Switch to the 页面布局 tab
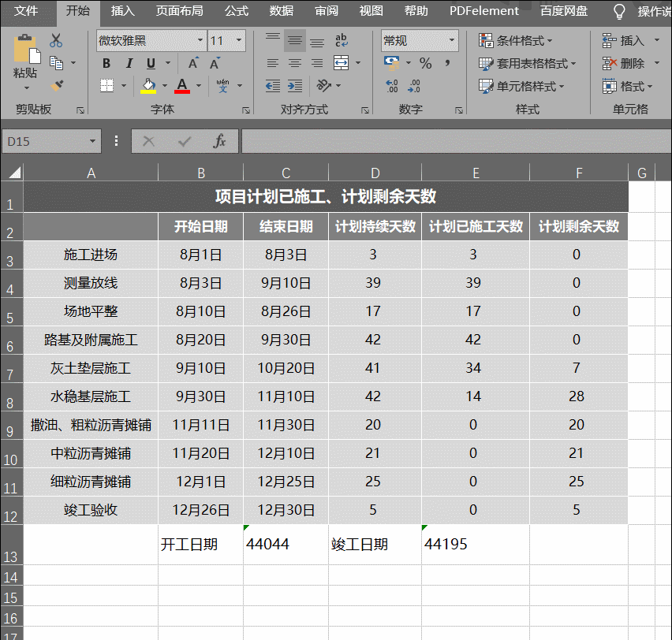The height and width of the screenshot is (640, 672). coord(180,11)
